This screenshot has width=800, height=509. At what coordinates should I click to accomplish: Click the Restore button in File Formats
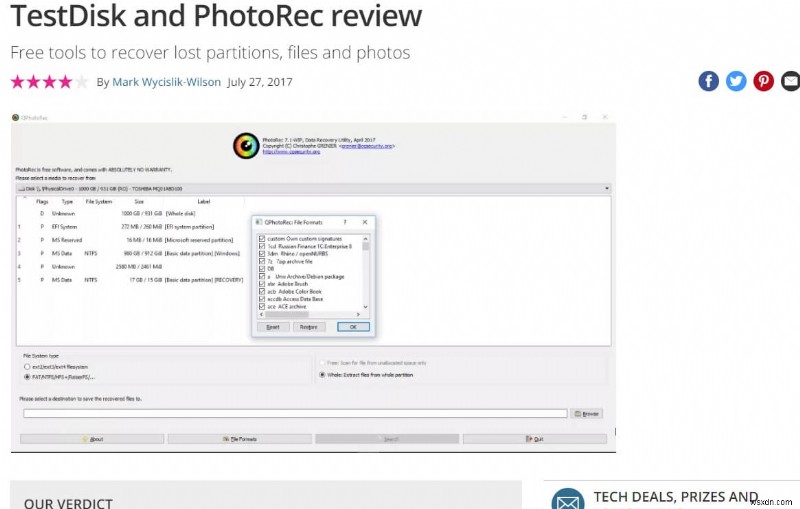click(309, 327)
